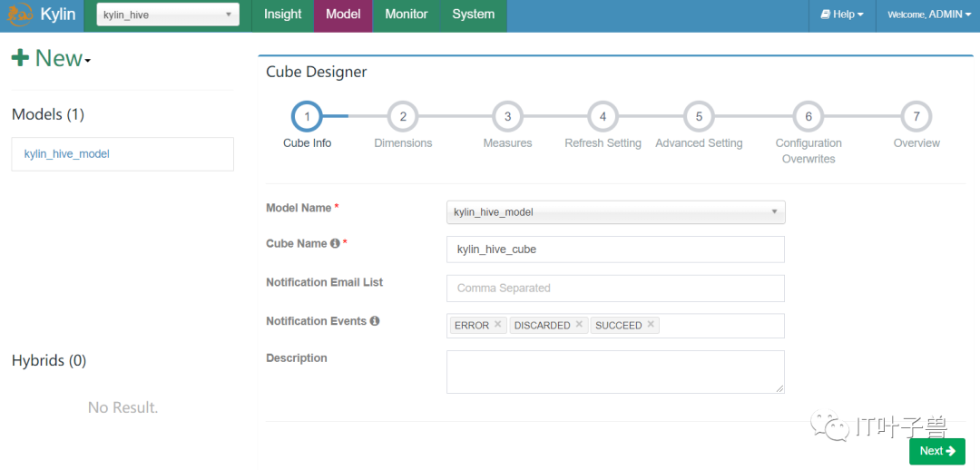Click the Notification Email List field
This screenshot has height=470, width=980.
(x=615, y=289)
